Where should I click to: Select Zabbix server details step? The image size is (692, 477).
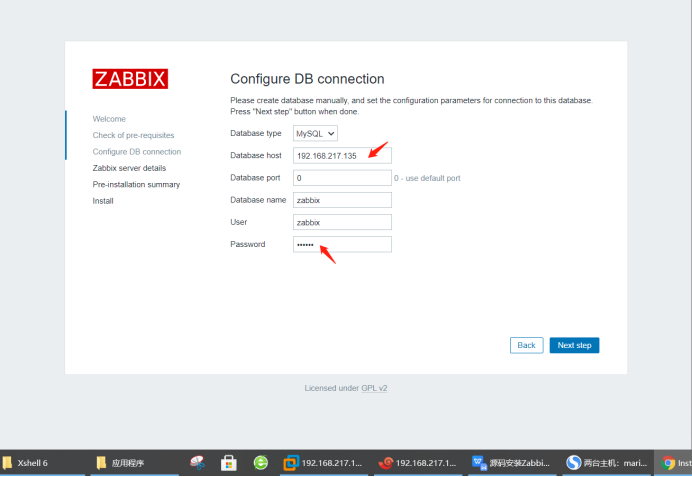point(129,168)
